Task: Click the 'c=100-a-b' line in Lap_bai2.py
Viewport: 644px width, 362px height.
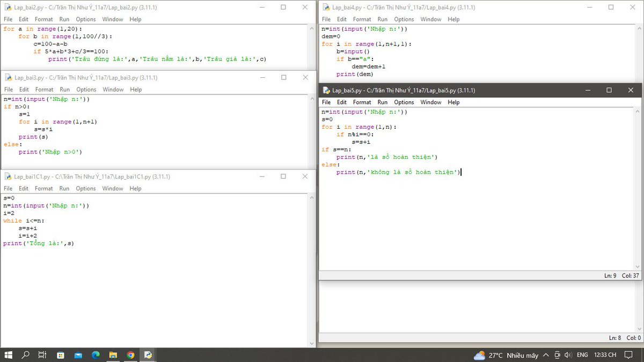Action: [x=50, y=44]
